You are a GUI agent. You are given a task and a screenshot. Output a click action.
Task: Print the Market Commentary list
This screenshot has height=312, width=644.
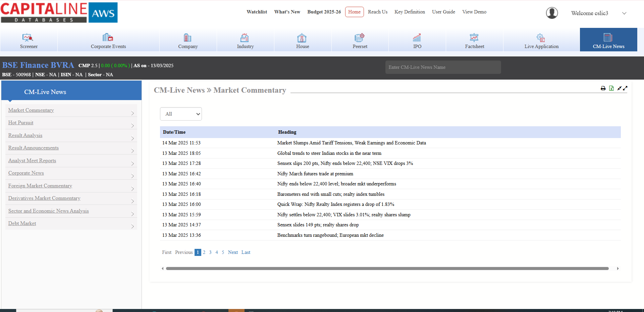pos(603,88)
